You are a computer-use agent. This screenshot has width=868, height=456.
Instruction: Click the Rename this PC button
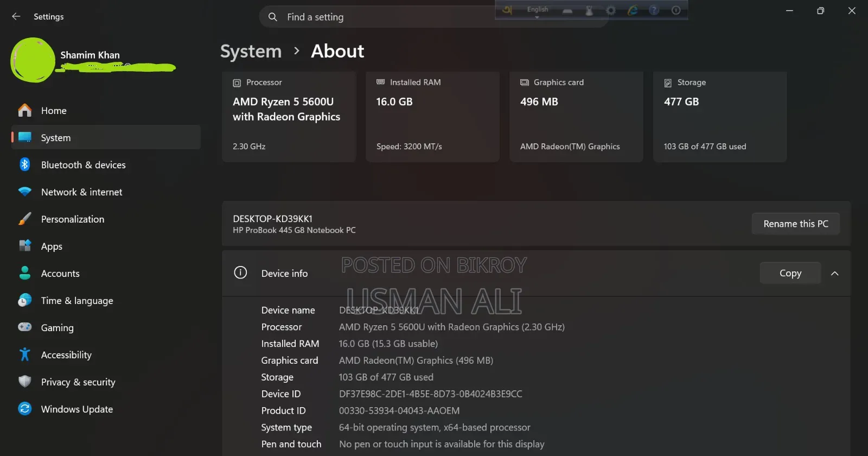796,224
